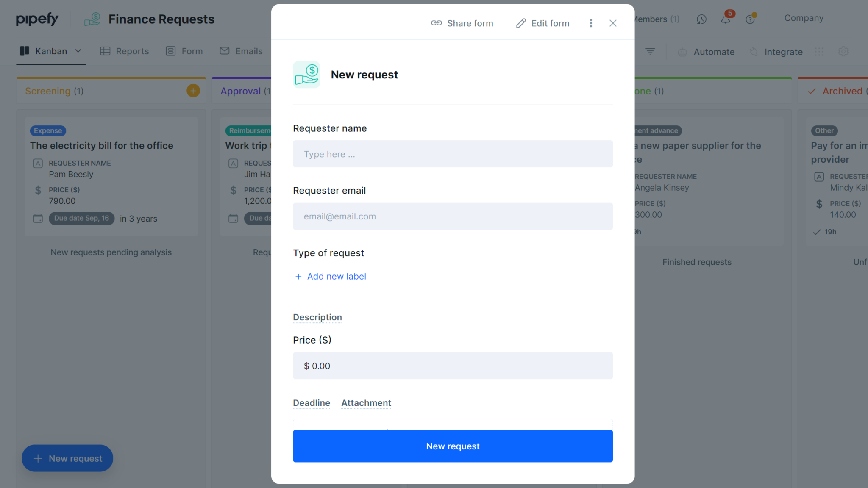Open the Automate robot icon
The image size is (868, 488).
click(x=682, y=52)
